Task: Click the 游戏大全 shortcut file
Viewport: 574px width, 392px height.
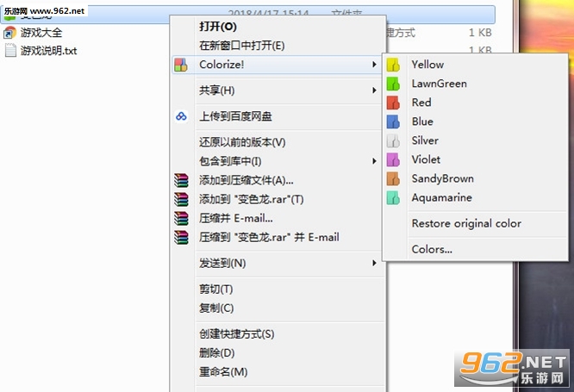Action: (x=33, y=33)
